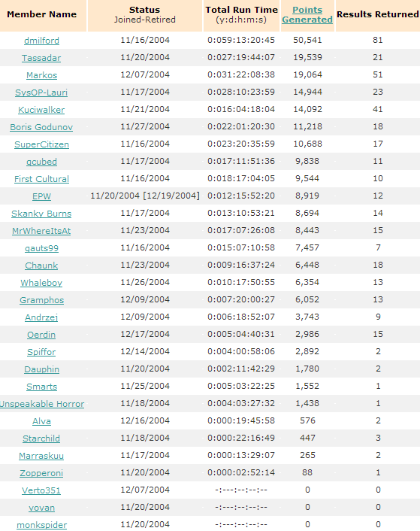Open Kuciwalker member page

point(41,110)
